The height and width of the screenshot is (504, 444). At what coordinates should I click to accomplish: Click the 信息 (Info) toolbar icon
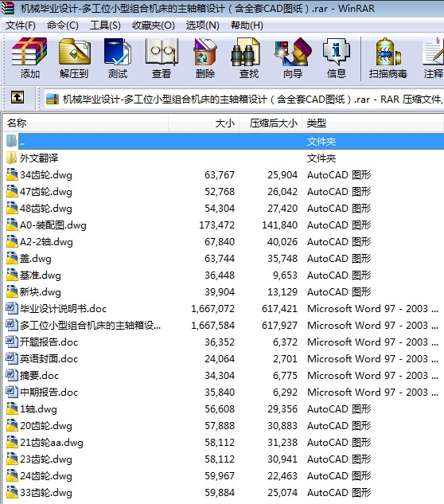(x=336, y=52)
